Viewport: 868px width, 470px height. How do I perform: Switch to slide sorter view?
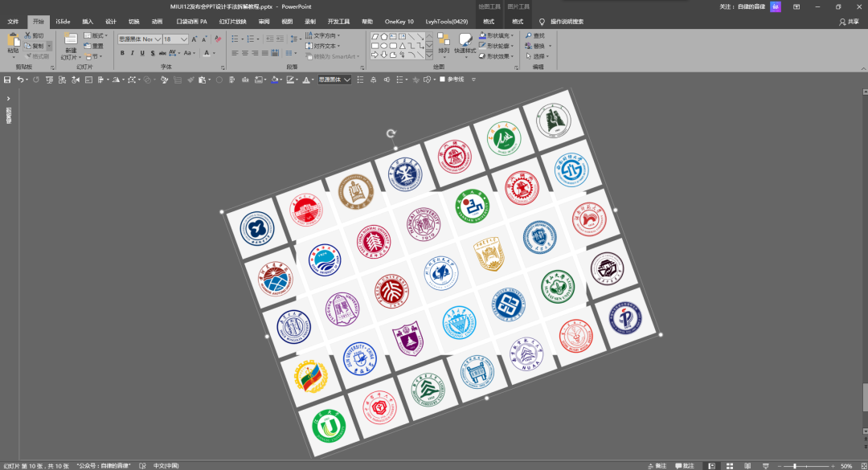coord(730,465)
